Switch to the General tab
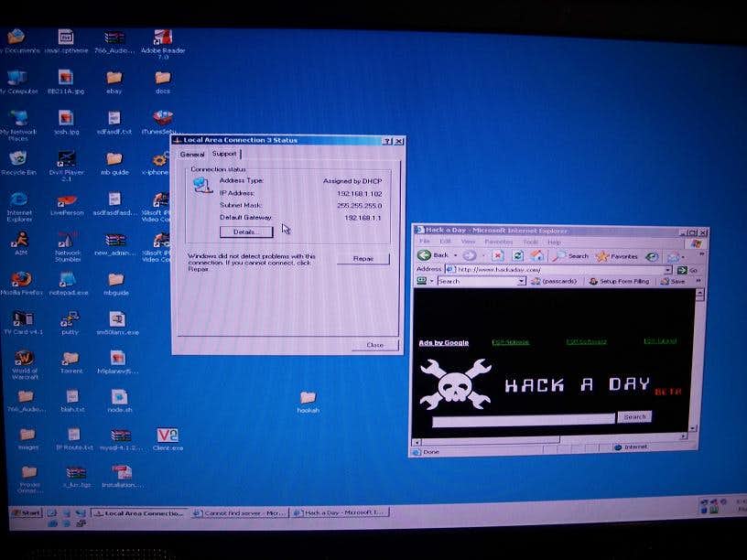Viewport: 747px width, 560px height. pos(192,155)
